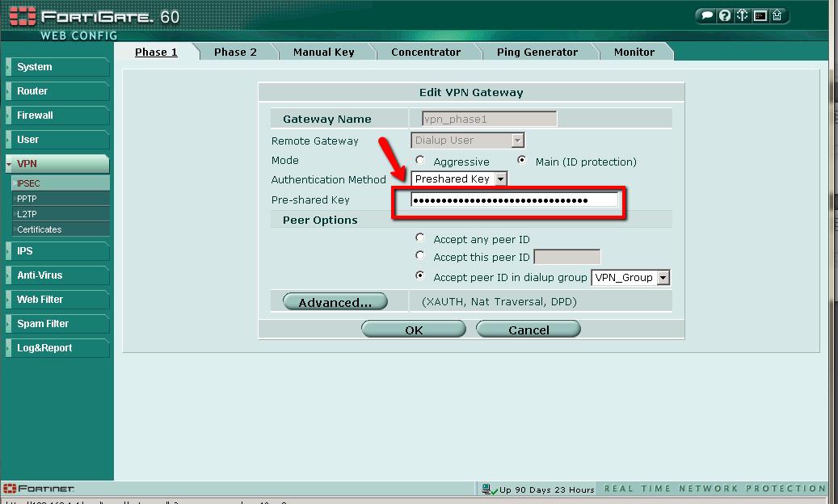Select Main (ID protection) mode
The height and width of the screenshot is (504, 838).
[x=521, y=160]
